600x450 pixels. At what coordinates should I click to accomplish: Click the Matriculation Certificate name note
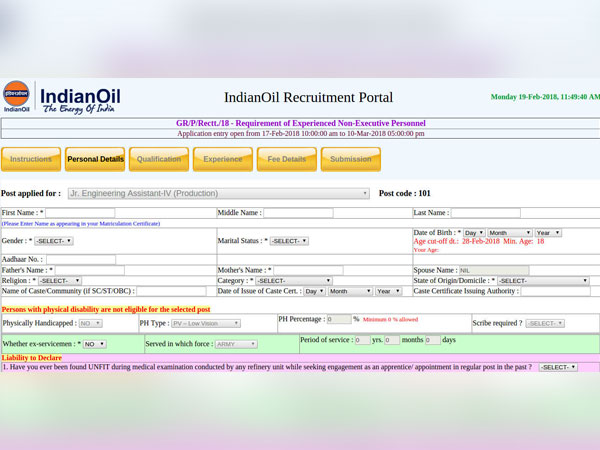coord(81,223)
